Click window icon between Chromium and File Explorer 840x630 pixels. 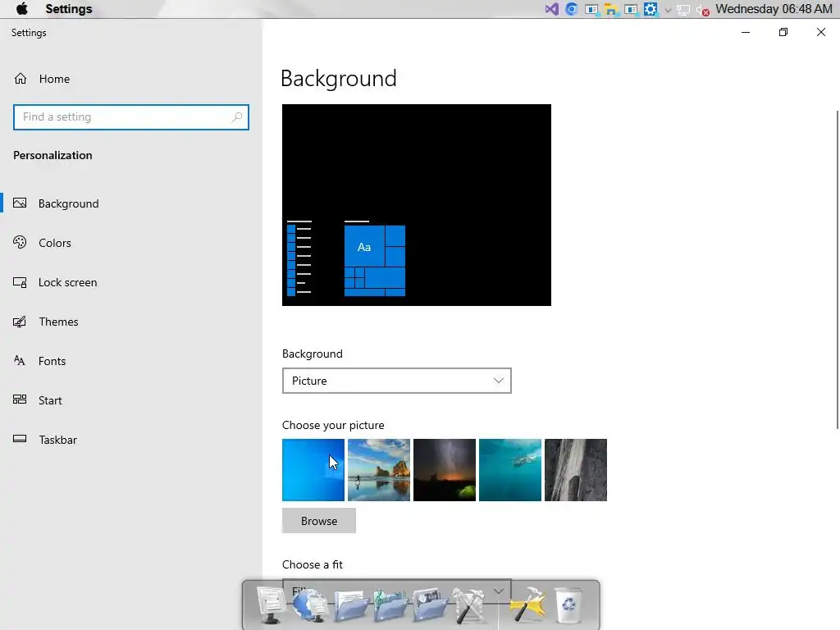coord(591,9)
